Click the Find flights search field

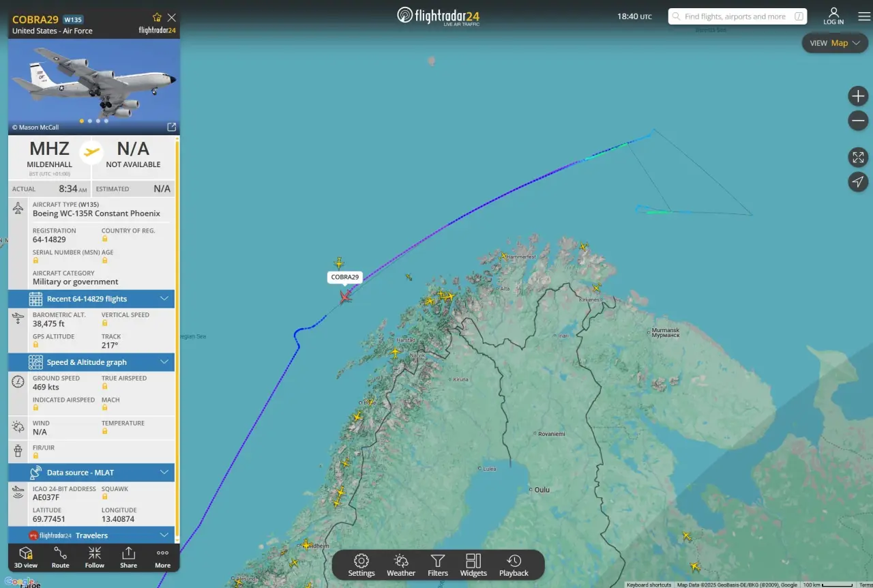pyautogui.click(x=737, y=16)
